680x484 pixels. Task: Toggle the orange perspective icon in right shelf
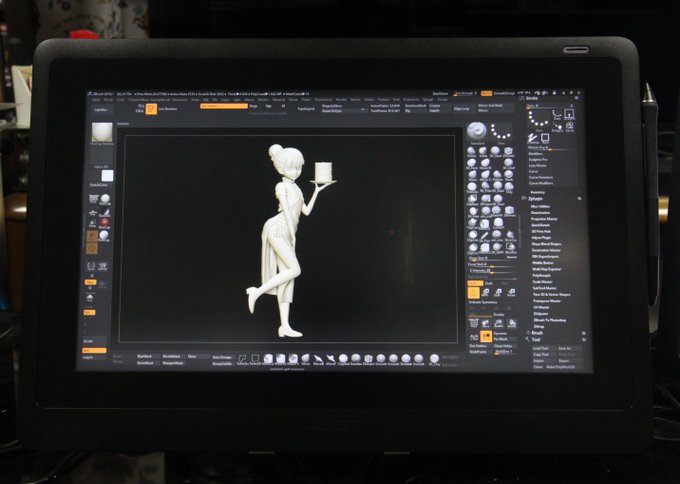[486, 336]
